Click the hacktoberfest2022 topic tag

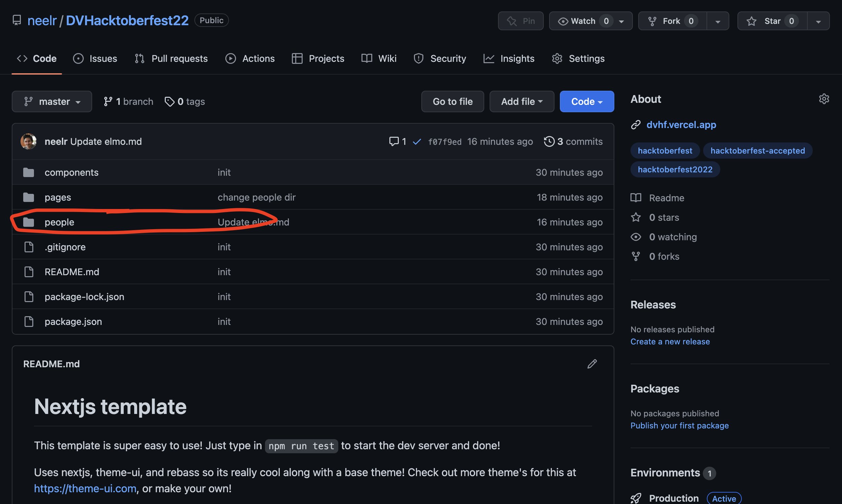point(675,169)
